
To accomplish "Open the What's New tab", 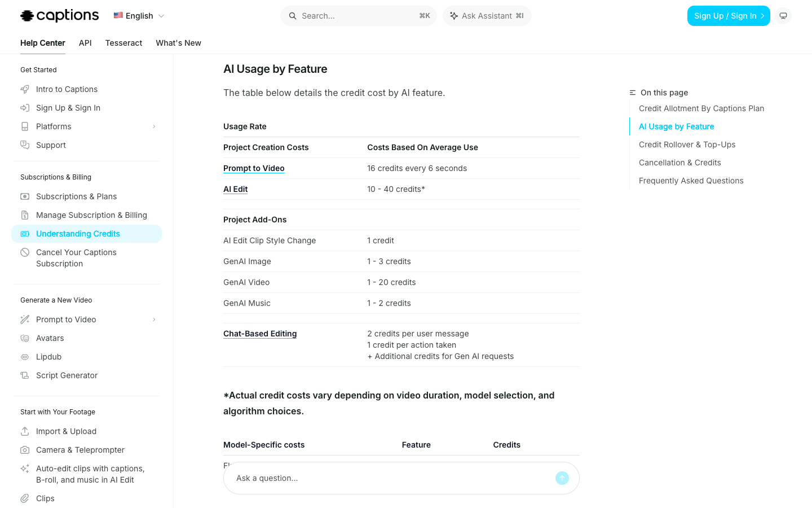I will 178,43.
